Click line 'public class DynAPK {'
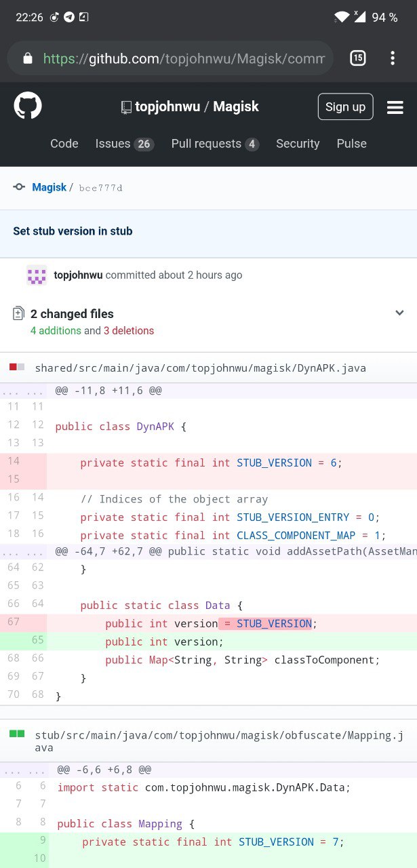417x868 pixels. (x=121, y=427)
